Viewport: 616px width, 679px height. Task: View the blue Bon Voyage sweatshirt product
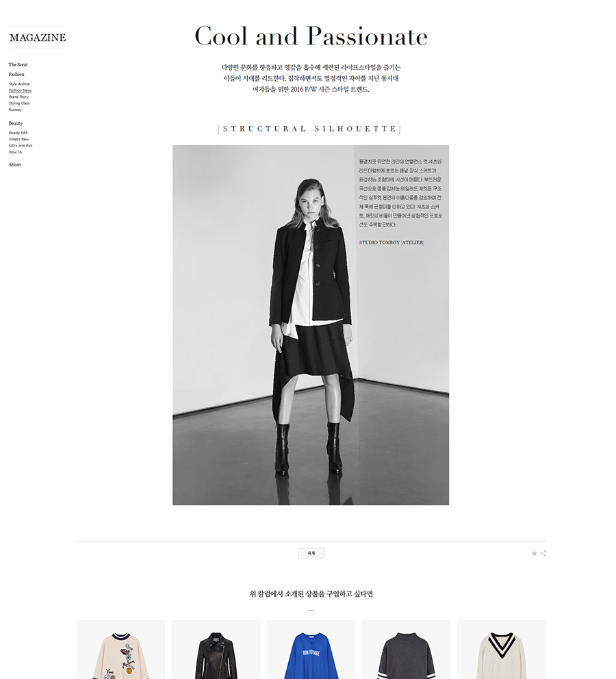(311, 650)
